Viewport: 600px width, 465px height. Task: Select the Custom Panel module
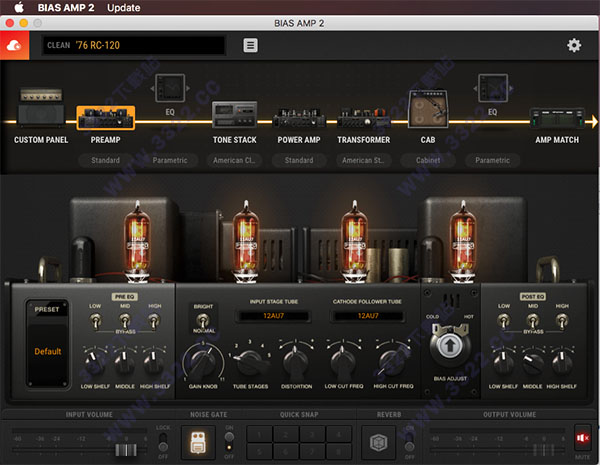[x=41, y=120]
